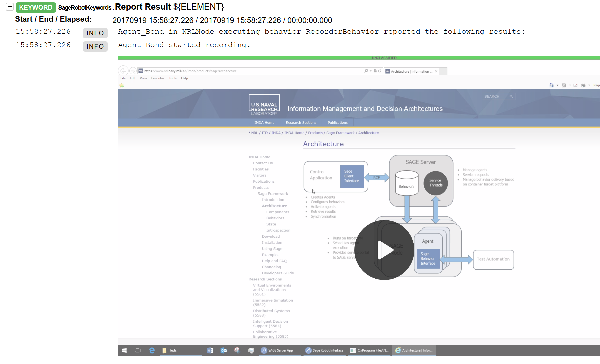
Task: Open the IMDA Home navigation tab
Action: click(264, 123)
